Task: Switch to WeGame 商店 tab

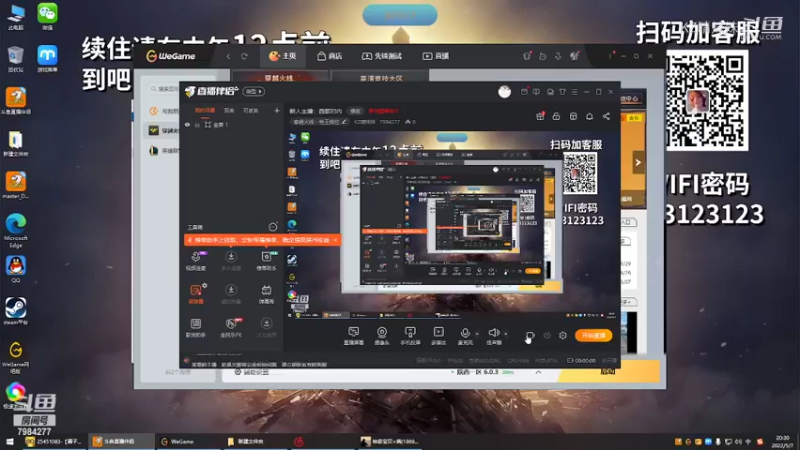Action: [x=330, y=56]
